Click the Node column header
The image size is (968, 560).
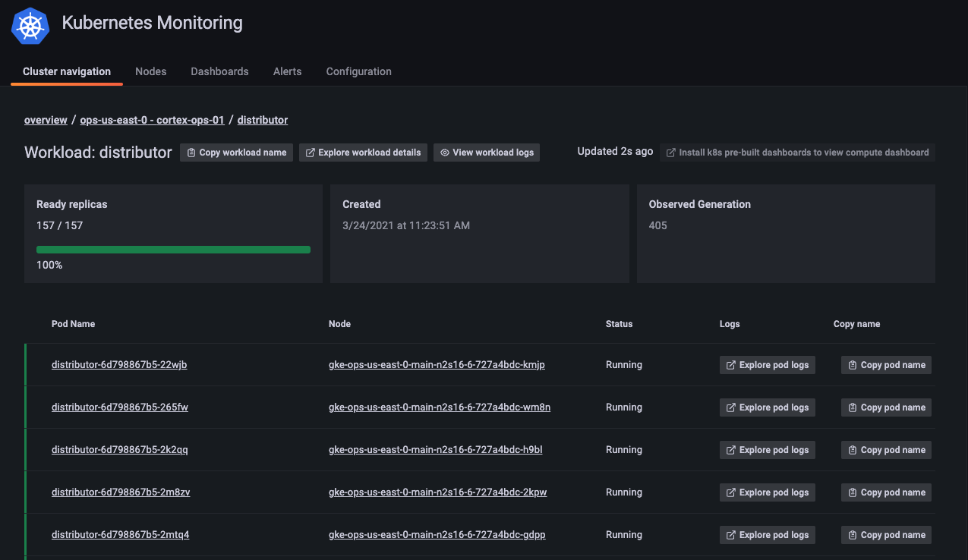point(339,324)
